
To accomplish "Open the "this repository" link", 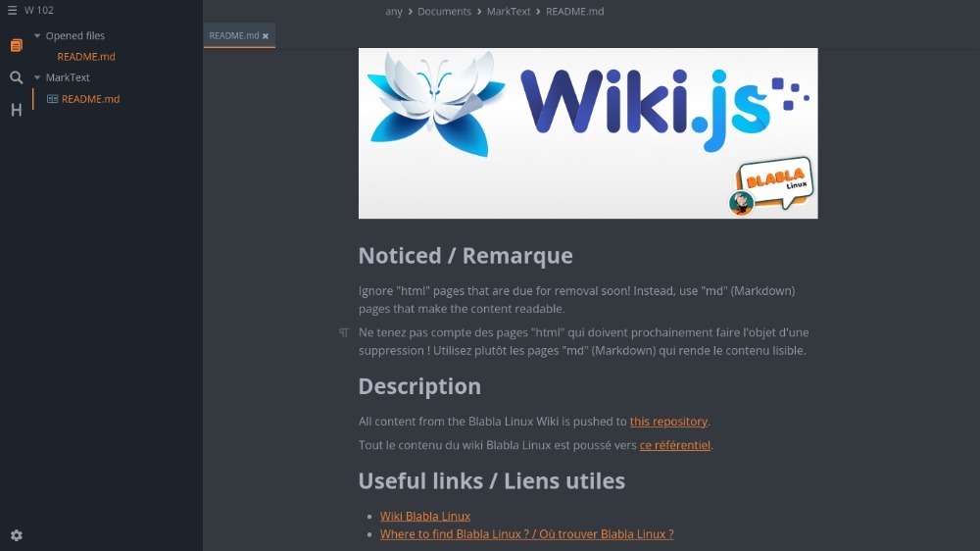I will point(668,422).
